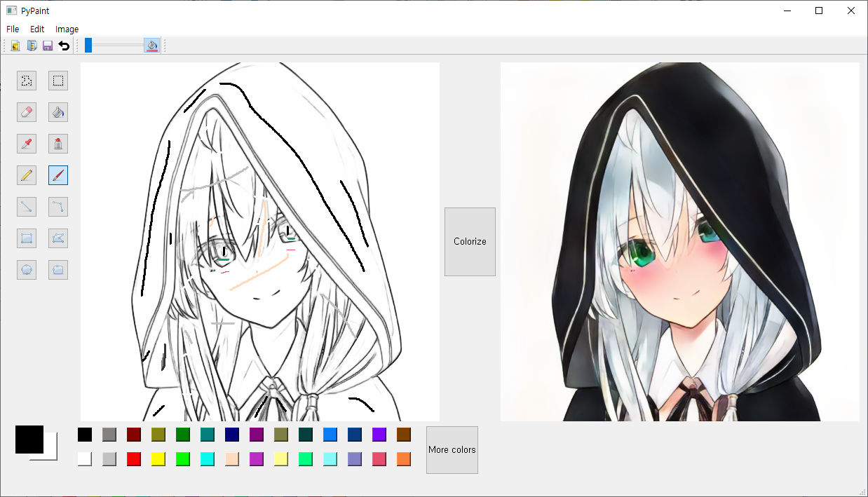Pick the cyan swatch
This screenshot has width=868, height=497.
[x=208, y=459]
